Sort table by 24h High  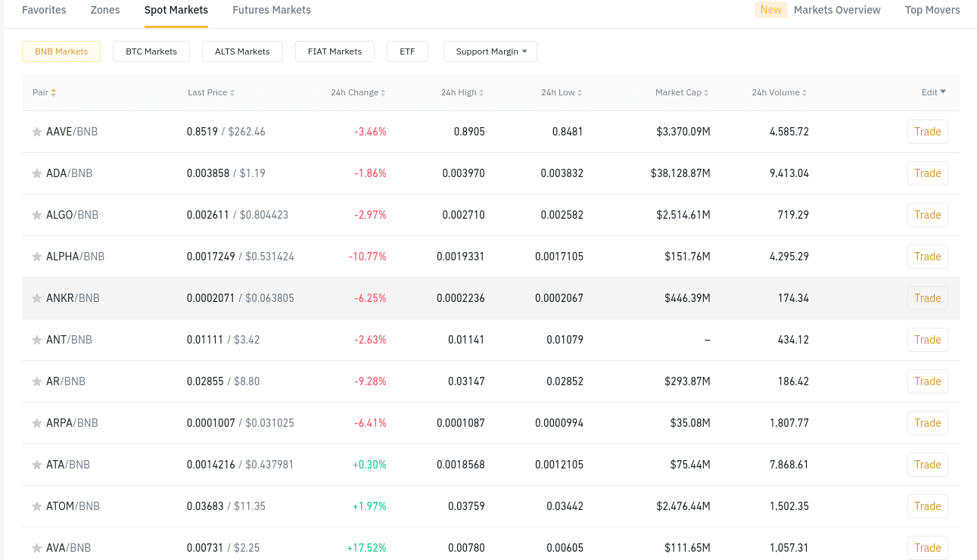pos(462,92)
